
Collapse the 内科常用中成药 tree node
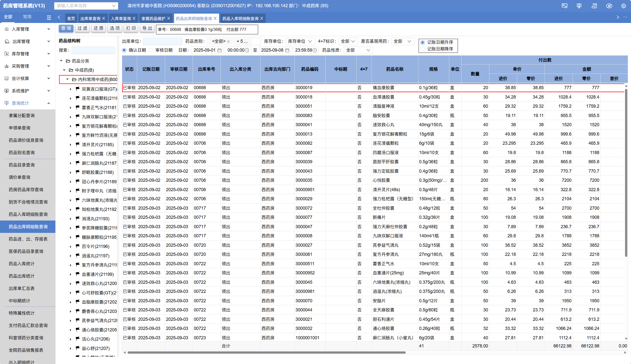[67, 79]
